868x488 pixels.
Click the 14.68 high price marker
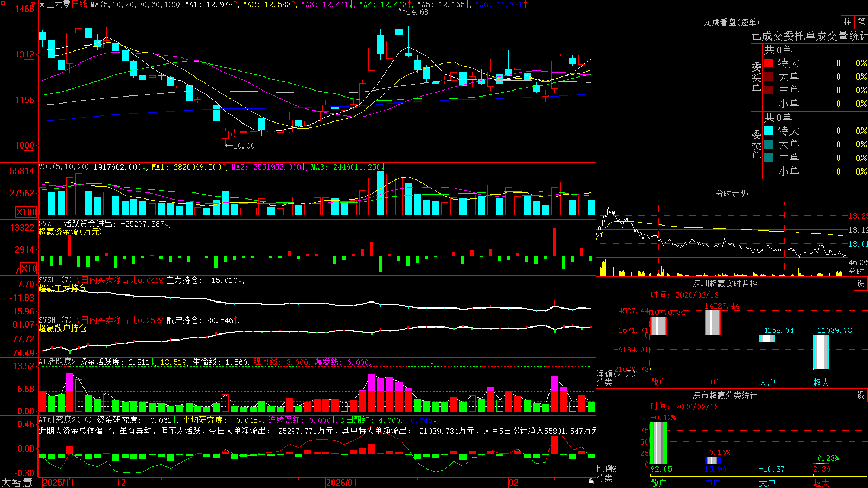pyautogui.click(x=417, y=12)
